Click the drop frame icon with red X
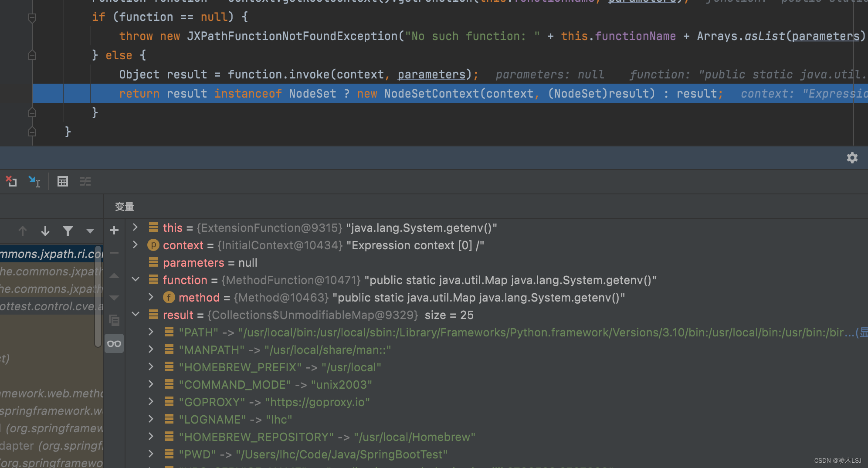This screenshot has height=468, width=868. (11, 181)
